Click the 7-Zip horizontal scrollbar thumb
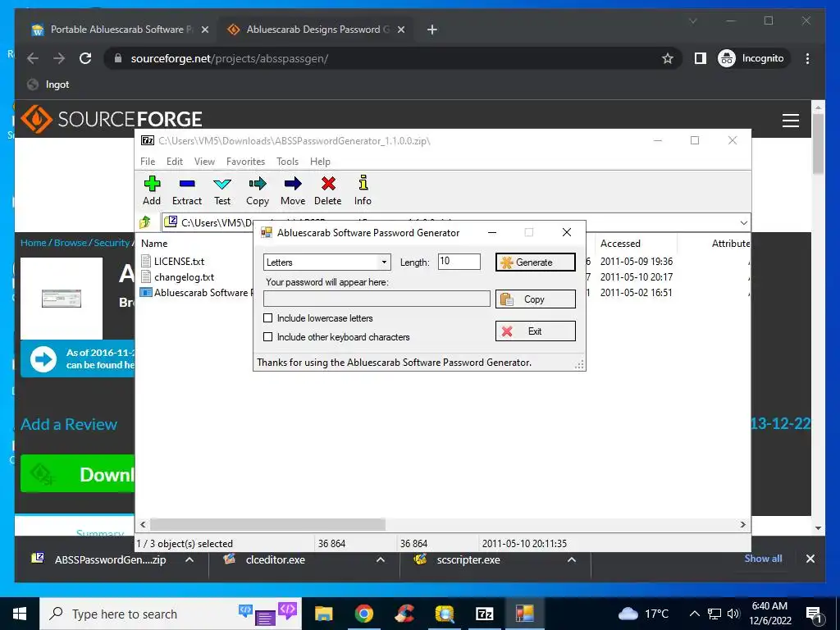 click(x=267, y=524)
